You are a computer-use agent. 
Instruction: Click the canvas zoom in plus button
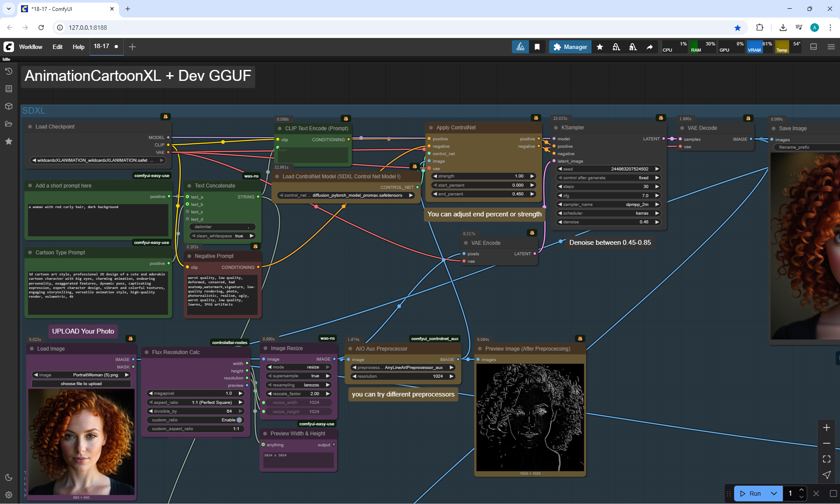[x=826, y=428]
